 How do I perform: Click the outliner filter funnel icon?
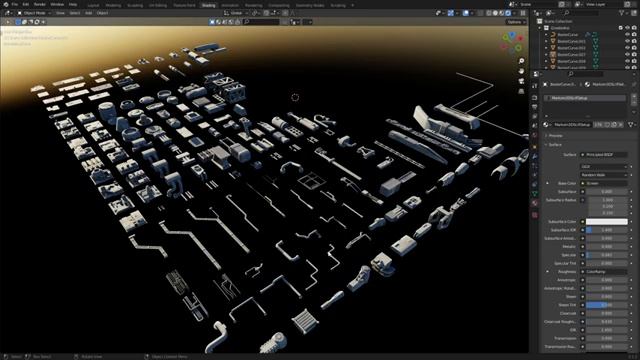(x=622, y=13)
